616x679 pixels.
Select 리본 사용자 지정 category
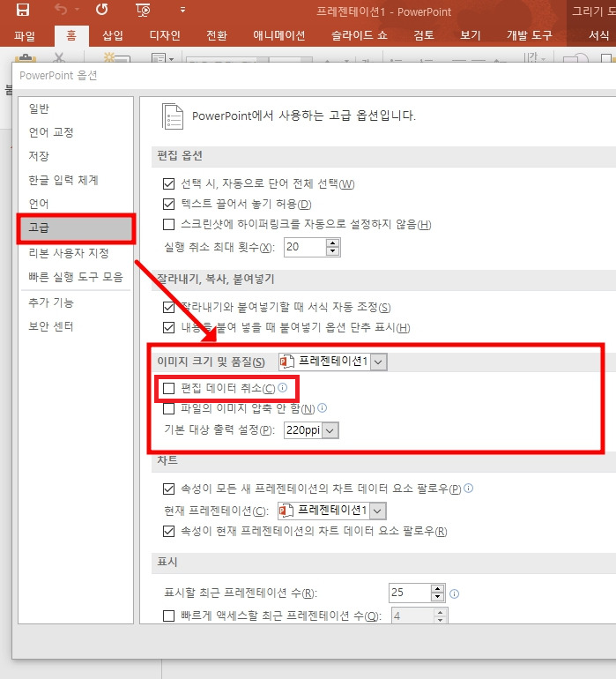click(76, 253)
